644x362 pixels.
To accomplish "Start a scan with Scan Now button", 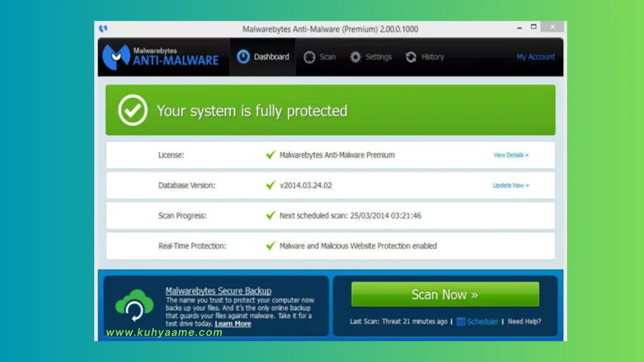I will coord(445,294).
